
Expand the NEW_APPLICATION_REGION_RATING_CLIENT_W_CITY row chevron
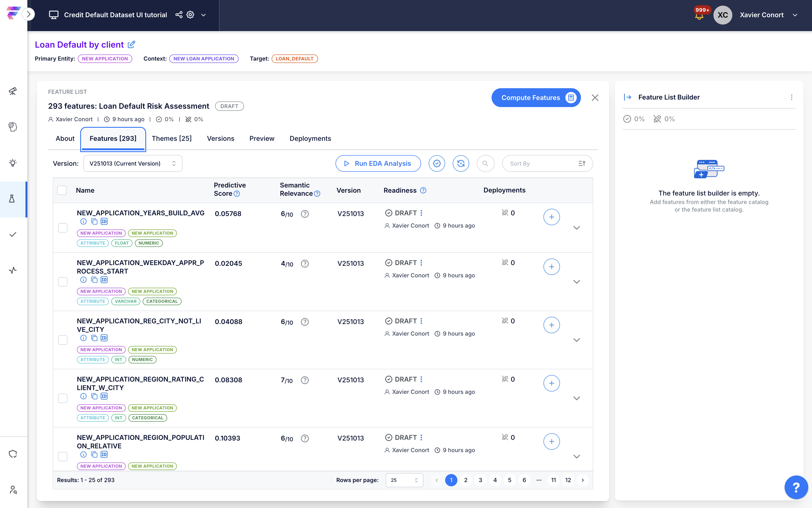577,399
